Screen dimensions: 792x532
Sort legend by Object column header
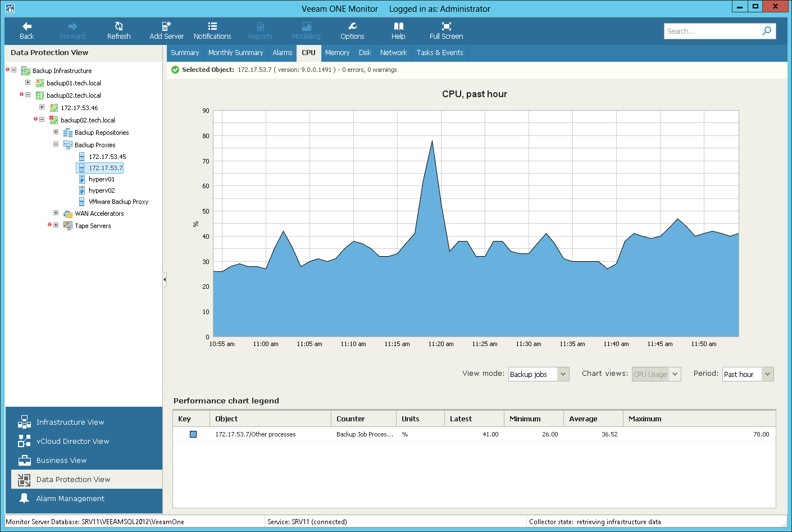click(270, 419)
